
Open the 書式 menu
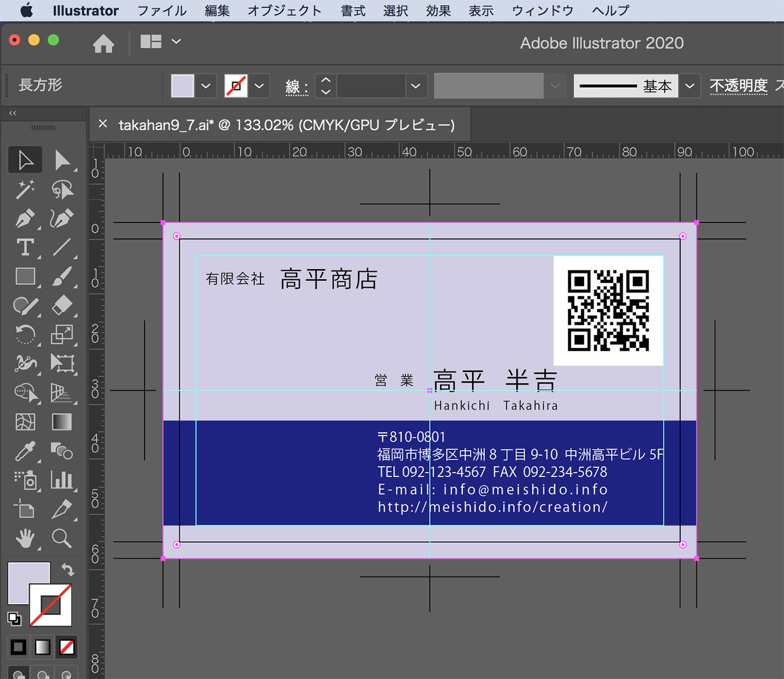coord(353,10)
